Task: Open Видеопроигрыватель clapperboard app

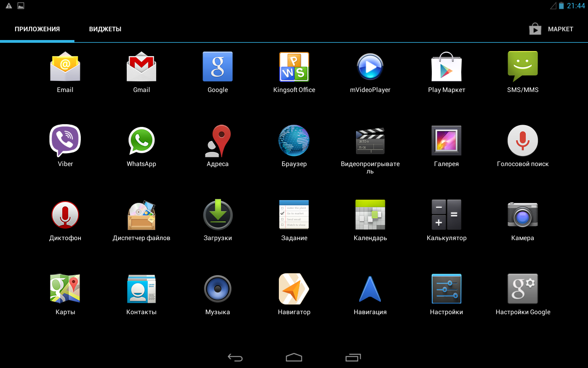Action: point(370,141)
